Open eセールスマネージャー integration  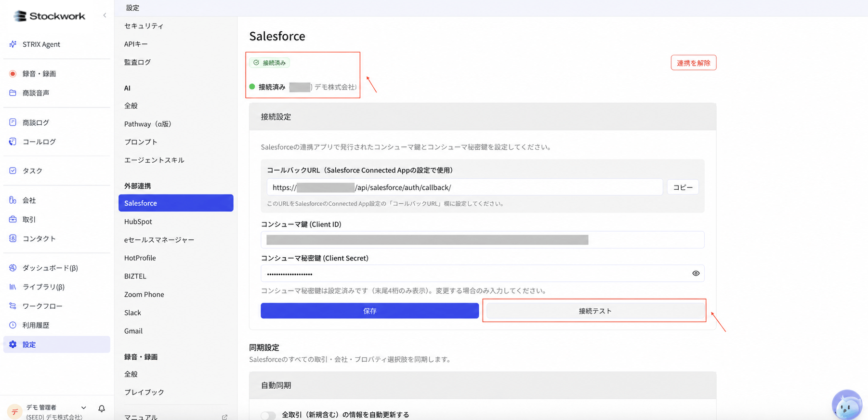[x=159, y=240]
